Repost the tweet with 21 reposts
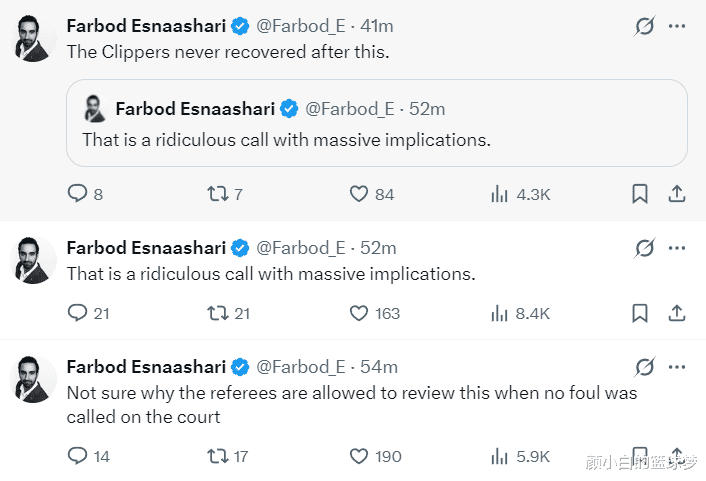 [x=218, y=313]
